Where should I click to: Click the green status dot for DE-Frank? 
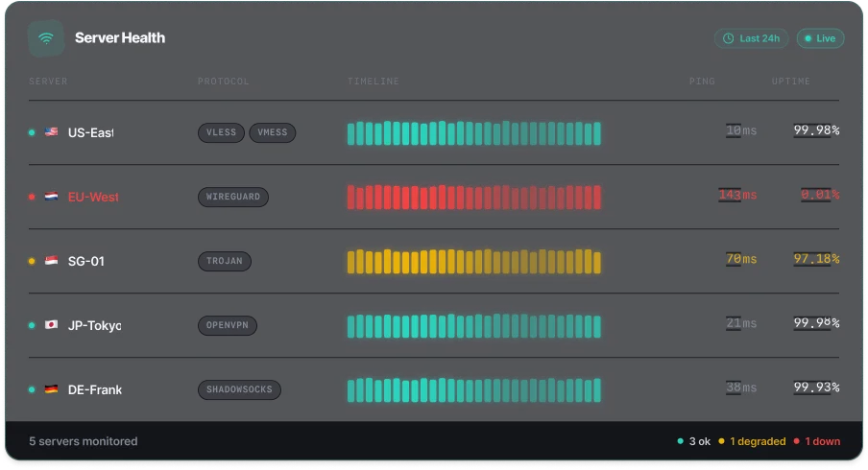(x=32, y=389)
